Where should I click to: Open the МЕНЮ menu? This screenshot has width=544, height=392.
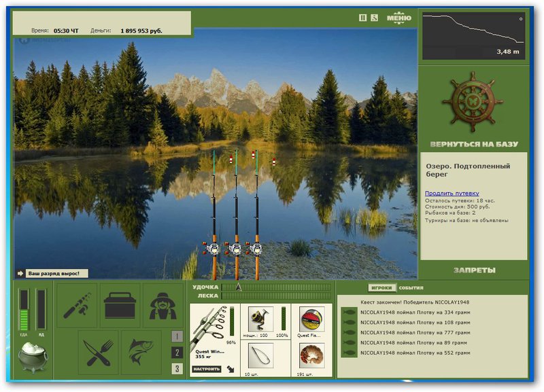click(399, 18)
